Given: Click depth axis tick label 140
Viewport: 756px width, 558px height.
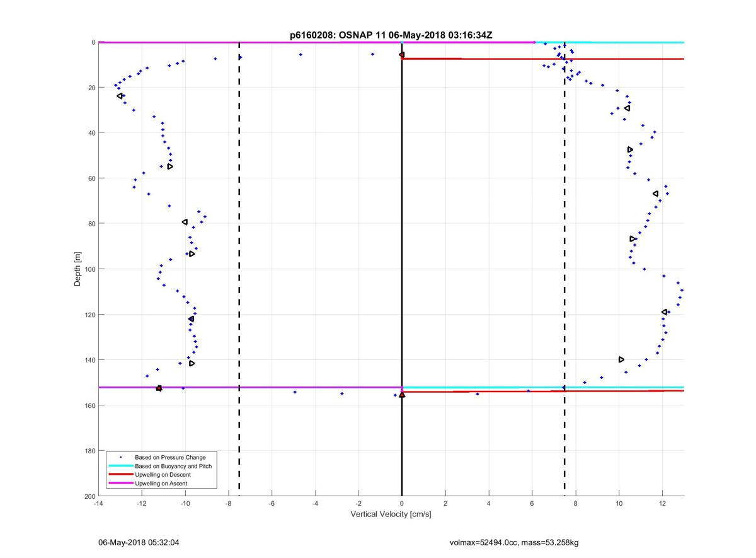Looking at the screenshot, I should point(89,360).
